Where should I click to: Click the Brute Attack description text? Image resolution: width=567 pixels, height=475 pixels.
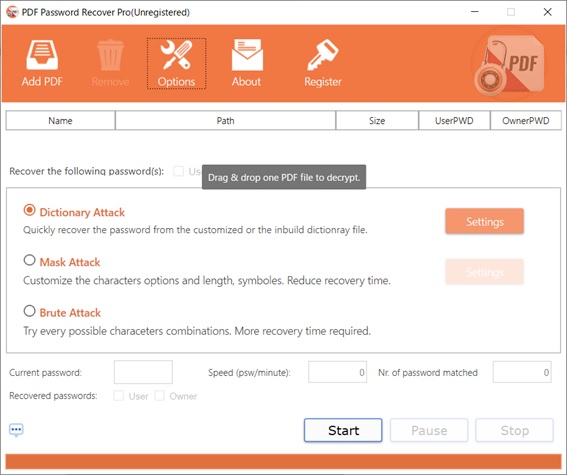[x=197, y=331]
